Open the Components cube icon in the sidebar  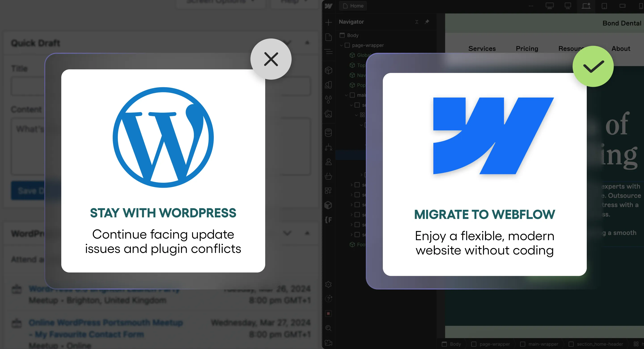(x=328, y=70)
